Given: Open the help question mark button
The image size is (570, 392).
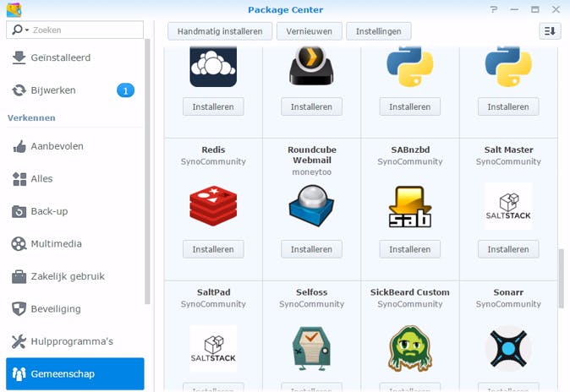Looking at the screenshot, I should [493, 9].
